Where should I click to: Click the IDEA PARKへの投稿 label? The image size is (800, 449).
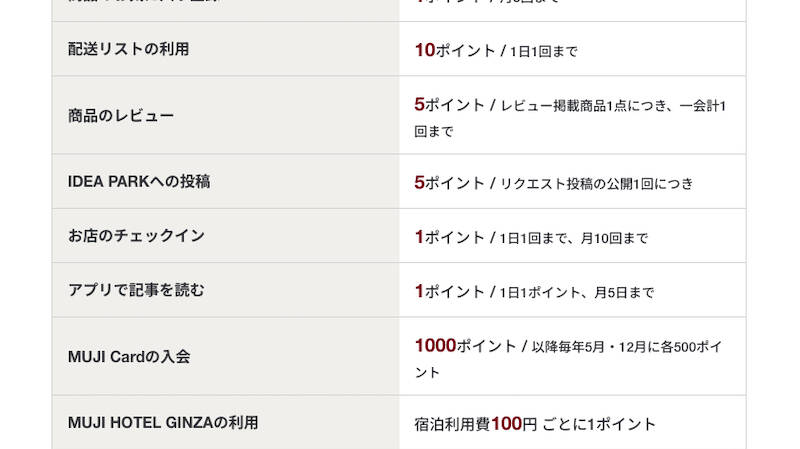click(139, 182)
